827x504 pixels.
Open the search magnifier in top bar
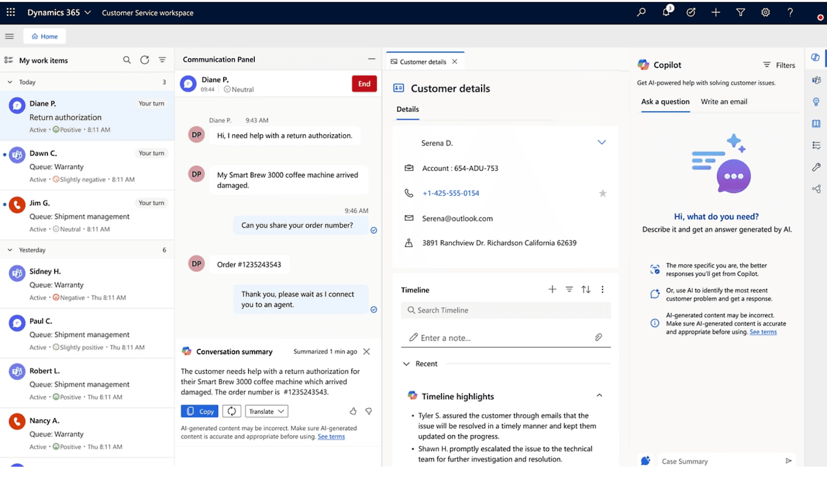click(641, 12)
